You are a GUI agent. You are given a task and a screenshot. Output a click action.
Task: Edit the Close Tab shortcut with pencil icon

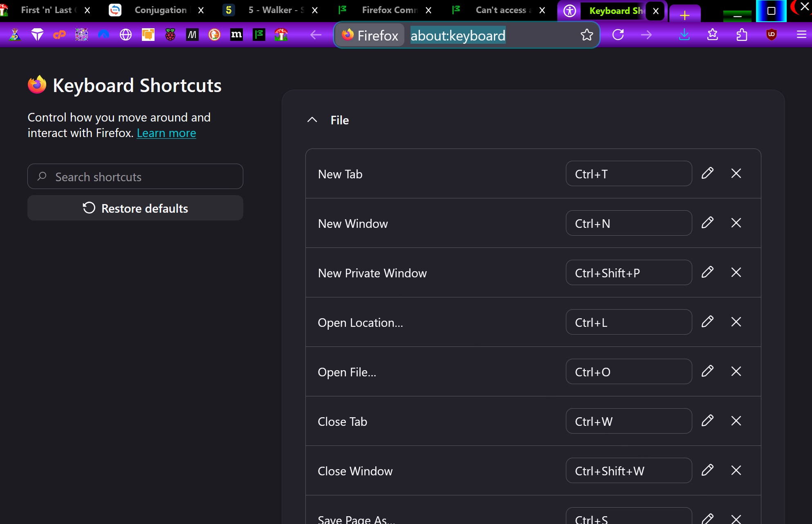tap(707, 421)
